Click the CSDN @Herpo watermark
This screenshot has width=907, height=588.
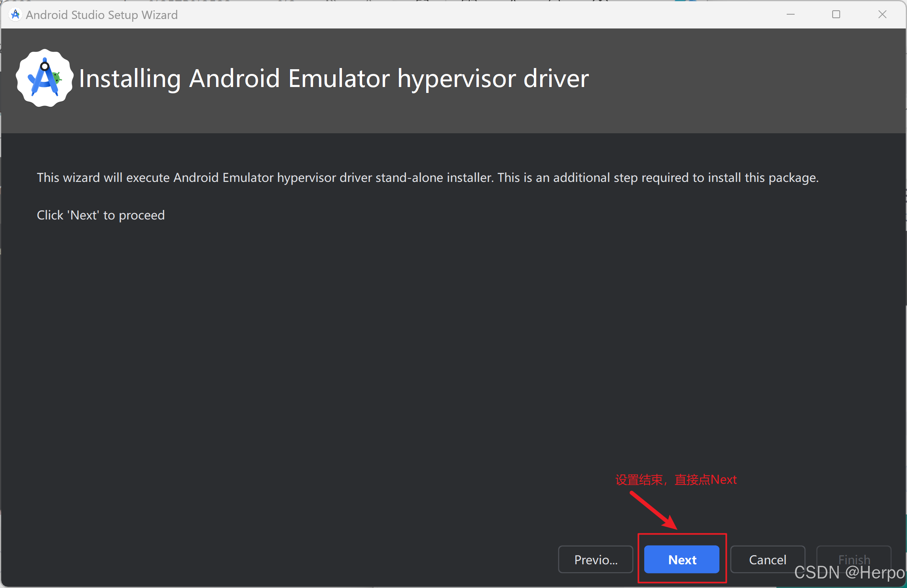click(849, 573)
